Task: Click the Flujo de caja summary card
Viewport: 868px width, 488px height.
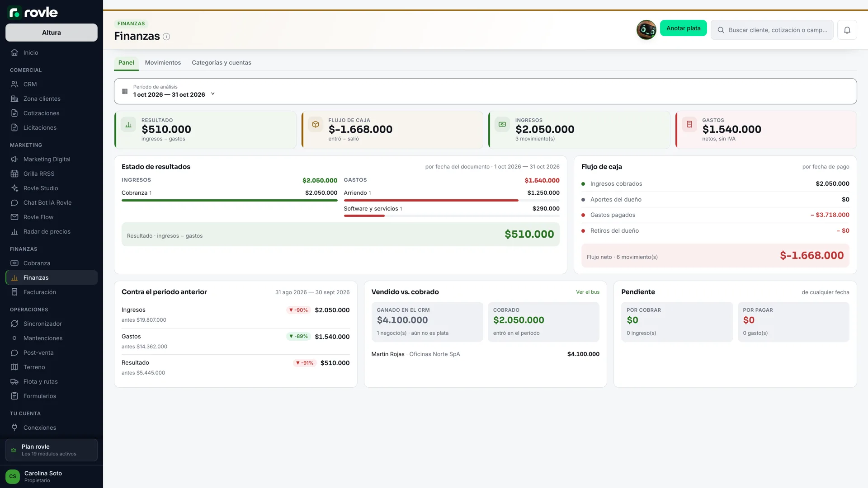Action: coord(392,130)
